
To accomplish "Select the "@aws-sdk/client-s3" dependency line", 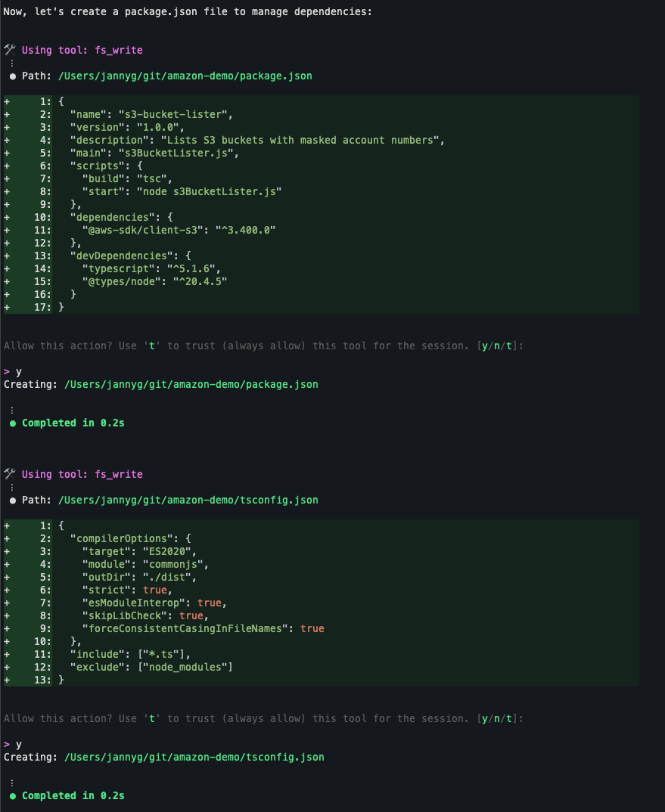I will tap(322, 230).
